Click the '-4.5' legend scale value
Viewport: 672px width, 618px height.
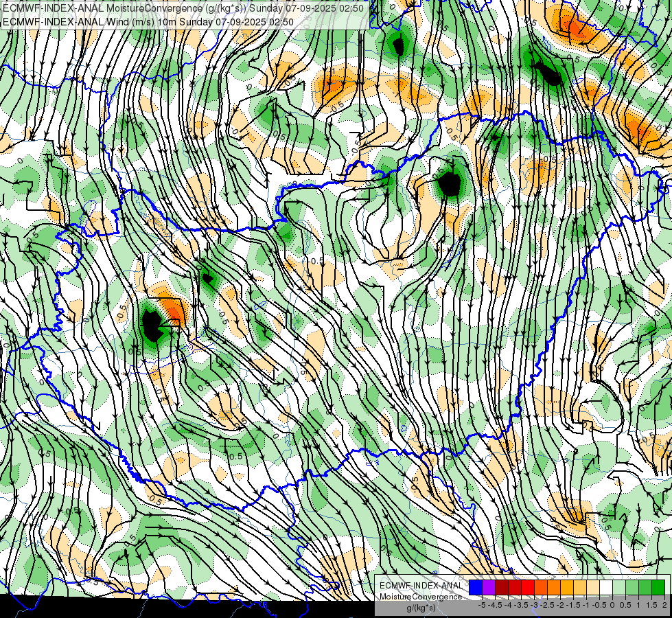[x=496, y=605]
